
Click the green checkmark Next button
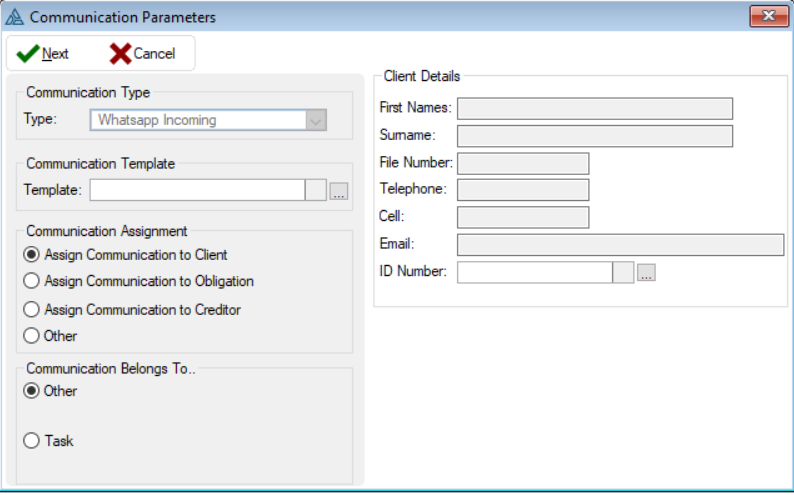43,54
